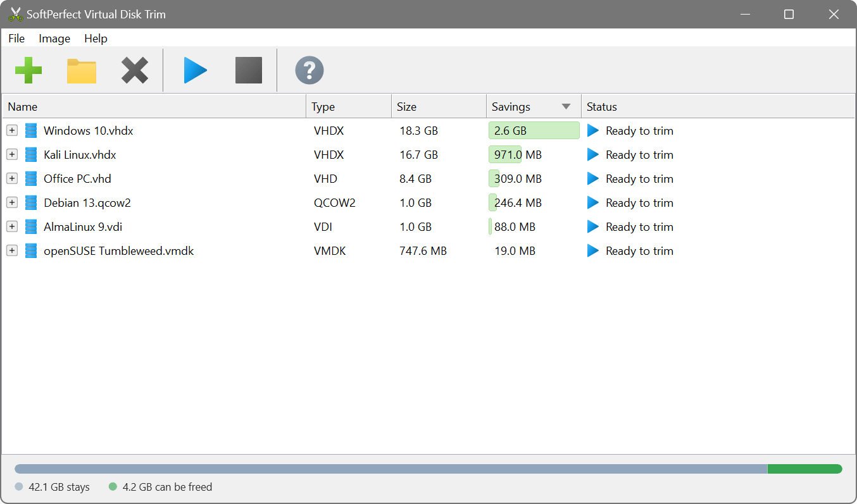The width and height of the screenshot is (857, 504).
Task: Select the Office PC.vhd file name
Action: coord(77,179)
